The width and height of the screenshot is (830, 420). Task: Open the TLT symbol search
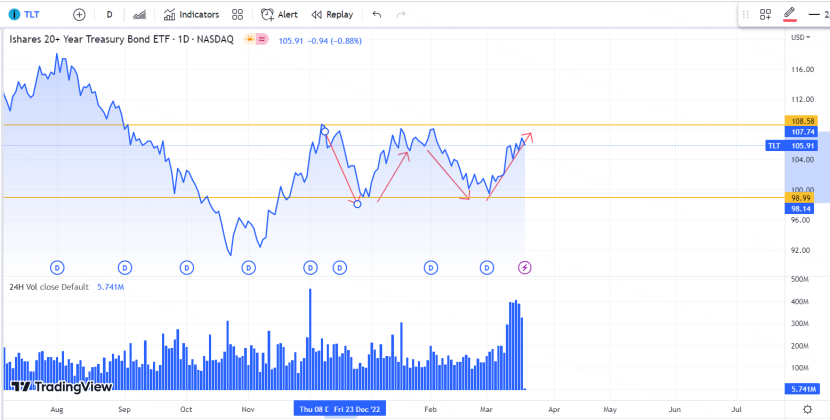click(26, 15)
